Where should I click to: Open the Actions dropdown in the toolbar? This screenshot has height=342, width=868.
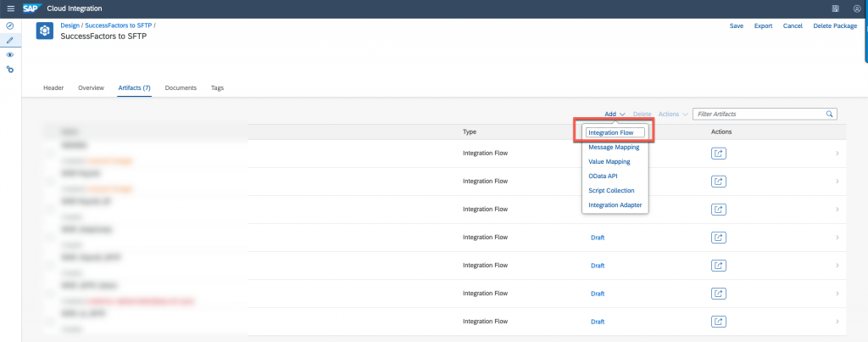pos(673,114)
